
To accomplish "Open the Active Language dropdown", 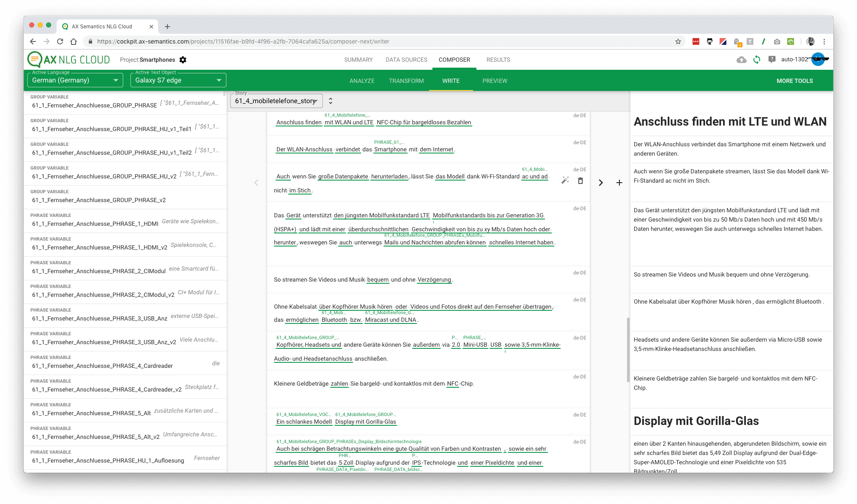I will click(x=75, y=80).
